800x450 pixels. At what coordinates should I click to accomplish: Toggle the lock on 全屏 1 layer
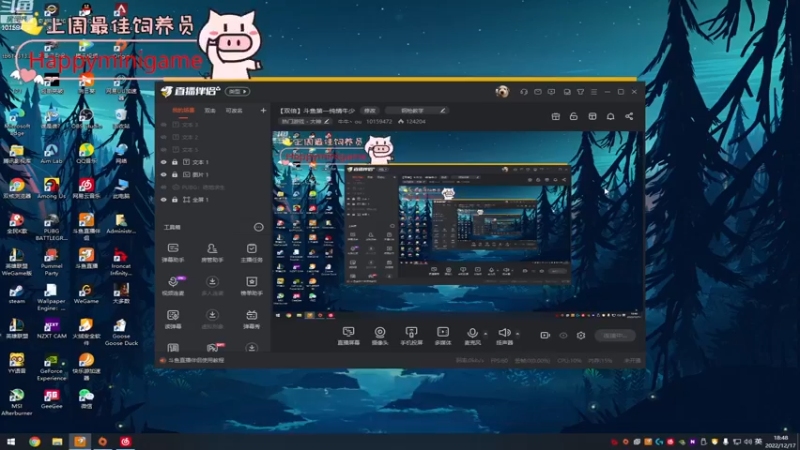(174, 199)
